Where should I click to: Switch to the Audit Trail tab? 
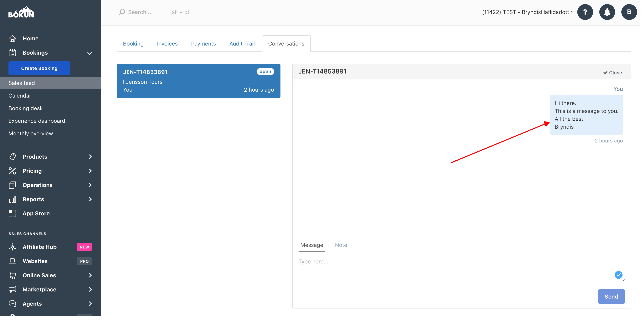click(x=243, y=44)
